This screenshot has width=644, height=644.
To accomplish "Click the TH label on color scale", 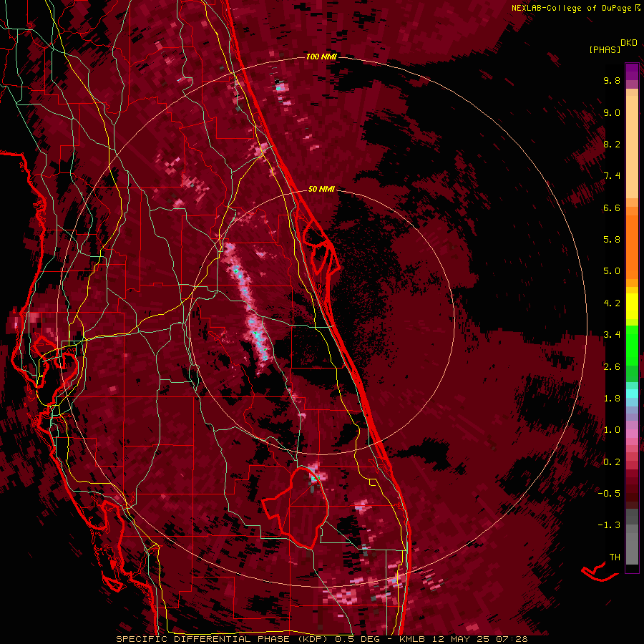I will (x=615, y=557).
